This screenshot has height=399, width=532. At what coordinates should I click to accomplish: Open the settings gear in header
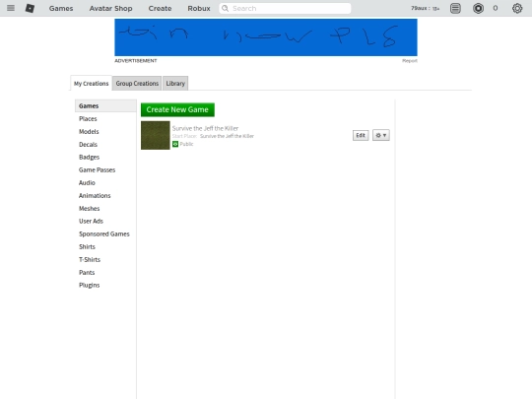(517, 8)
